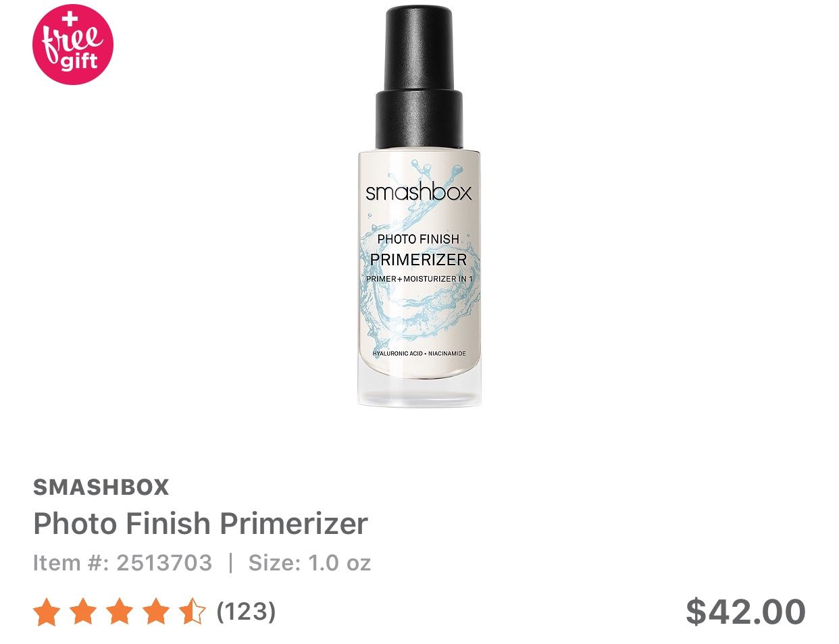The image size is (839, 644).
Task: Click the plus sign on gift badge
Action: point(70,20)
